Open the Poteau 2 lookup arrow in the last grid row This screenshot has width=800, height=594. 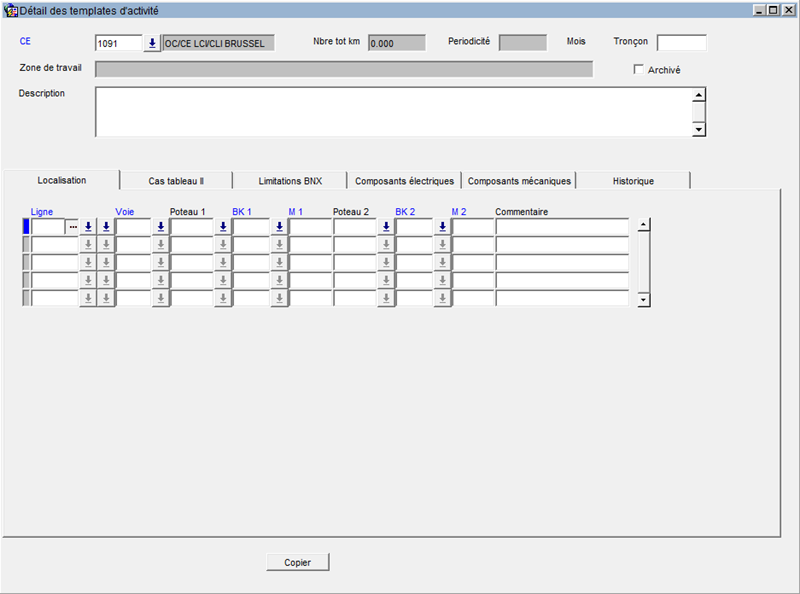pos(386,298)
